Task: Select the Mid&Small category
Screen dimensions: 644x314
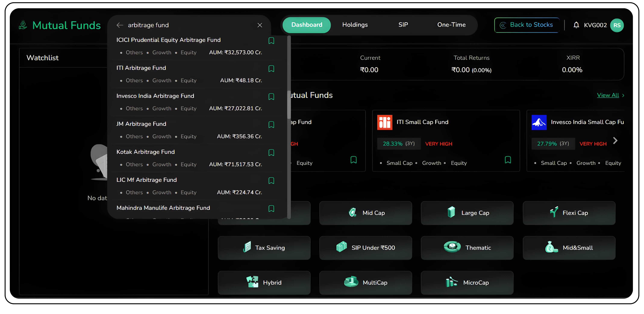Action: point(569,248)
